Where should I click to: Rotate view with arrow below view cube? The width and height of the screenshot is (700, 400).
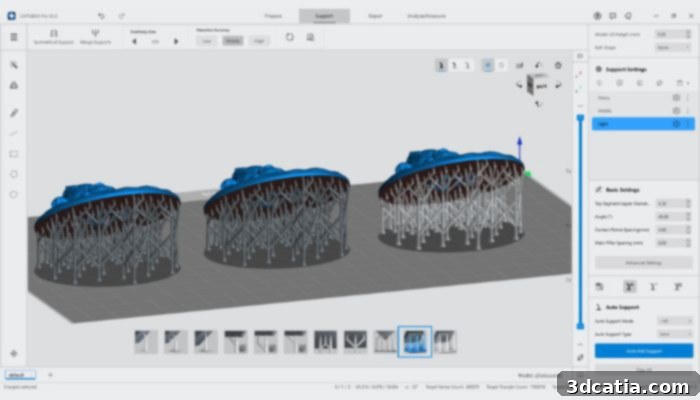[538, 104]
